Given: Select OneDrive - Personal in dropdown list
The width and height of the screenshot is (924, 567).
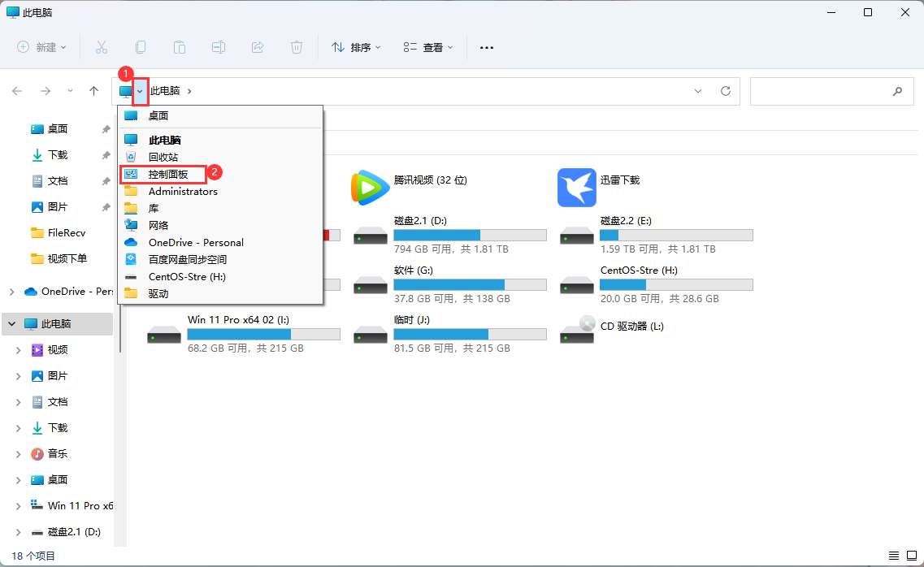Looking at the screenshot, I should click(220, 243).
